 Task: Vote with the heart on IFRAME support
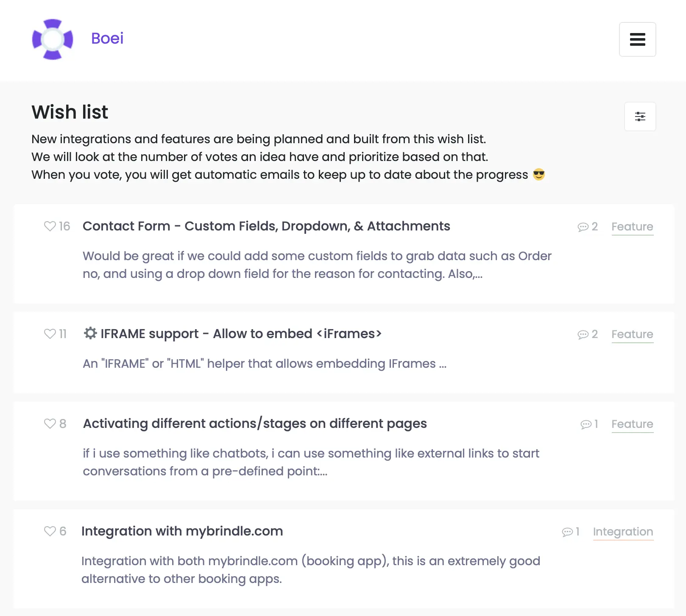(x=50, y=334)
